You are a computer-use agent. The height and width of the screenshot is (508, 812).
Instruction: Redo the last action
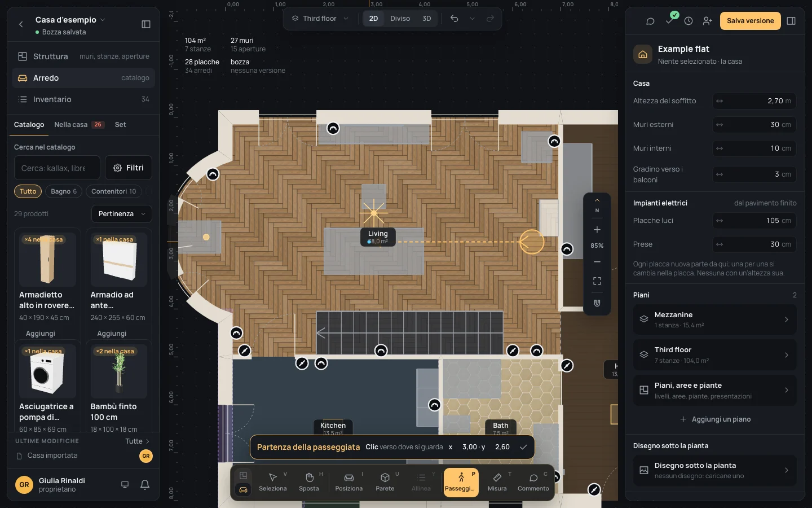pos(491,19)
